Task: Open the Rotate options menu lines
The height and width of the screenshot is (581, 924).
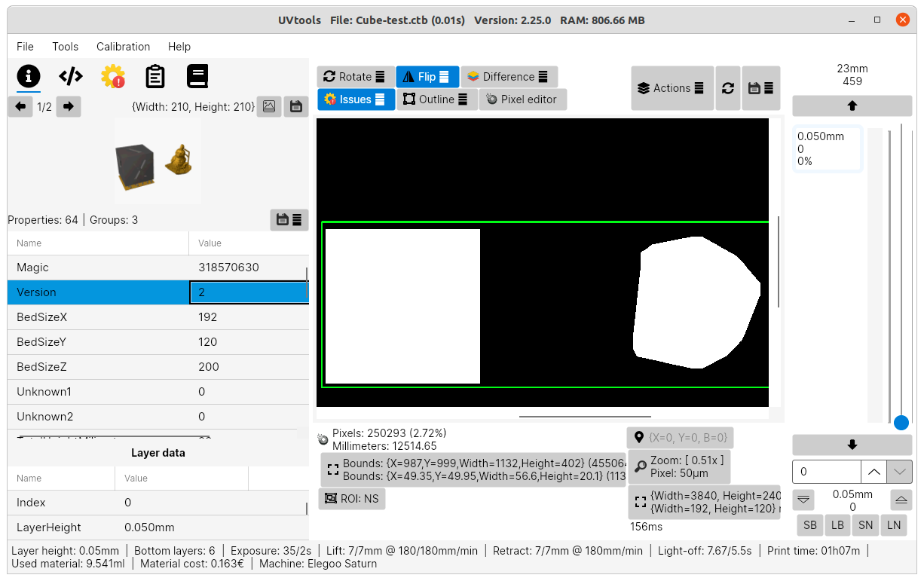Action: coord(380,77)
